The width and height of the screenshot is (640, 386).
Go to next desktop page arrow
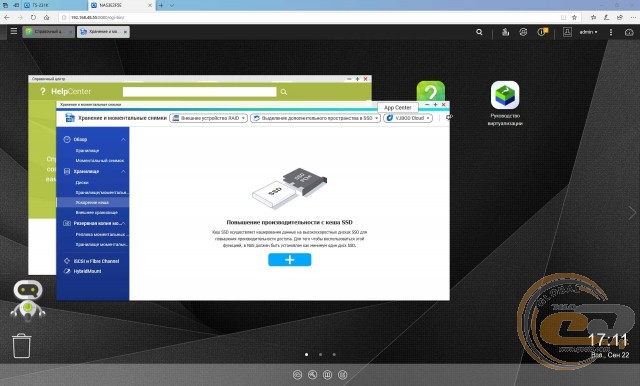tap(632, 213)
